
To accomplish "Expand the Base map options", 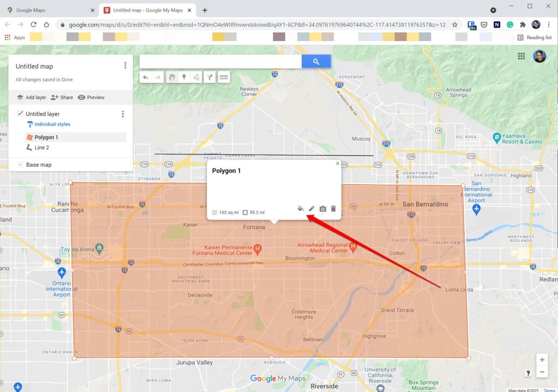I will click(20, 164).
